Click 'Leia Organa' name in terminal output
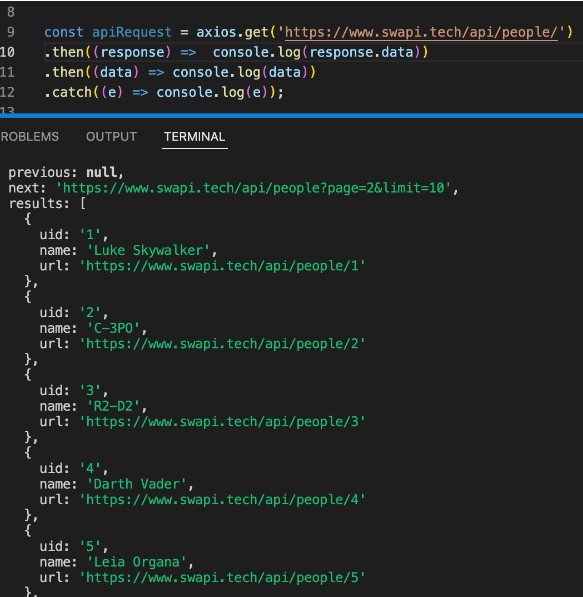This screenshot has width=583, height=597. pos(137,562)
